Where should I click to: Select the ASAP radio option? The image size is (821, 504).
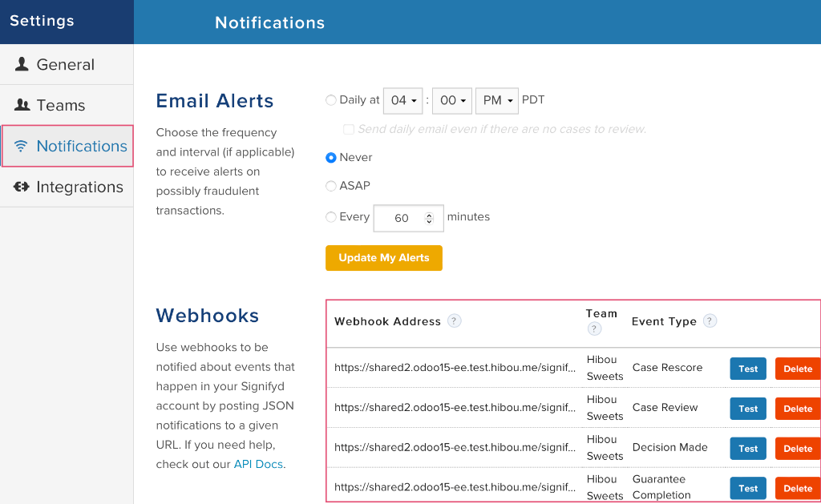click(x=331, y=186)
